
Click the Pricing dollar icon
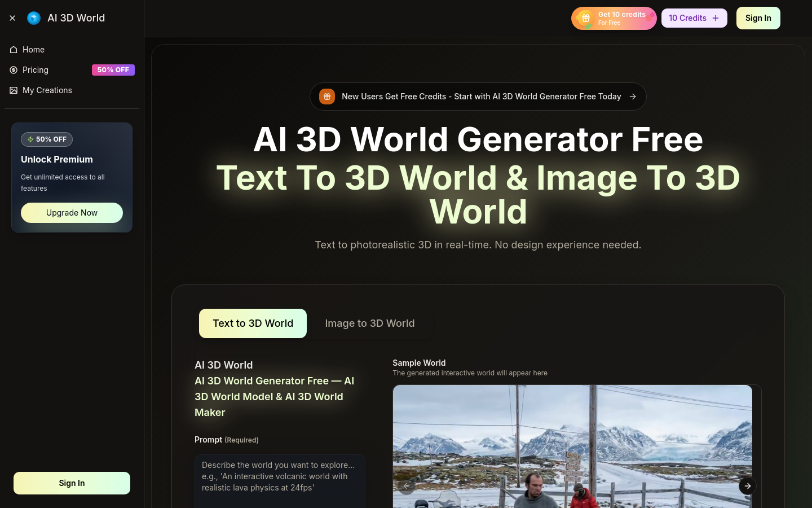[x=14, y=70]
